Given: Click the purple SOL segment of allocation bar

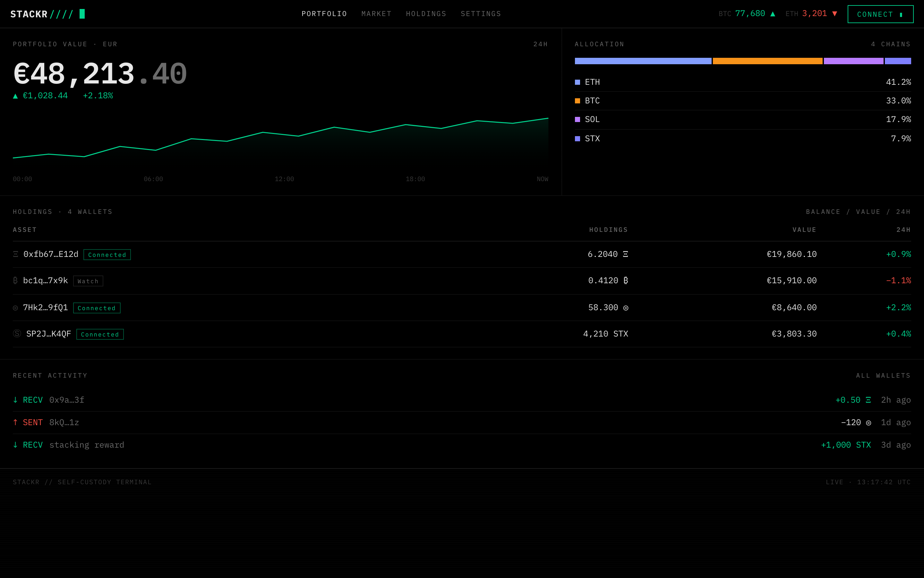Looking at the screenshot, I should pos(853,61).
